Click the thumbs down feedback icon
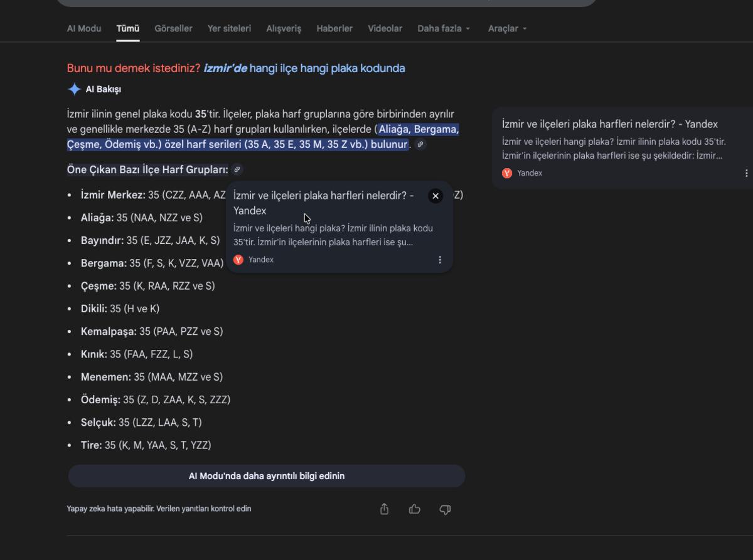Screen dimensions: 753x560 pos(445,509)
